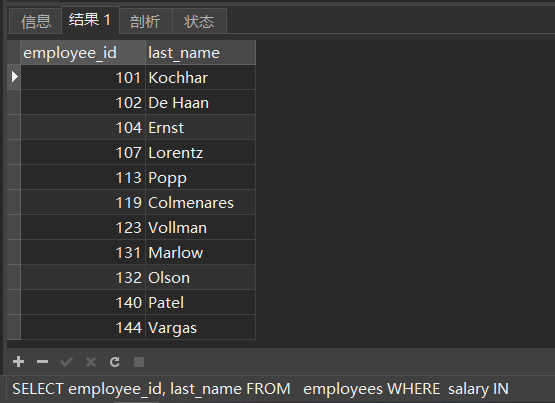
Task: Select cell with employee id 140
Action: [x=83, y=303]
